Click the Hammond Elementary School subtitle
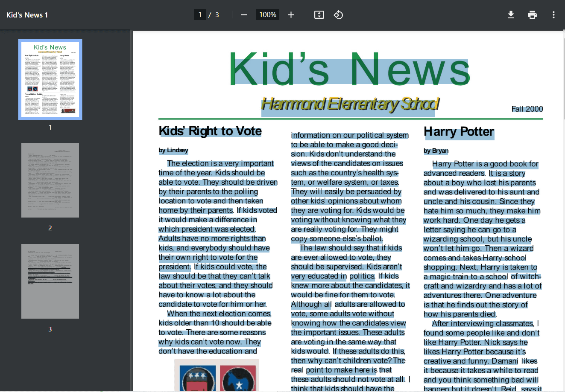This screenshot has width=565, height=392. [x=350, y=104]
